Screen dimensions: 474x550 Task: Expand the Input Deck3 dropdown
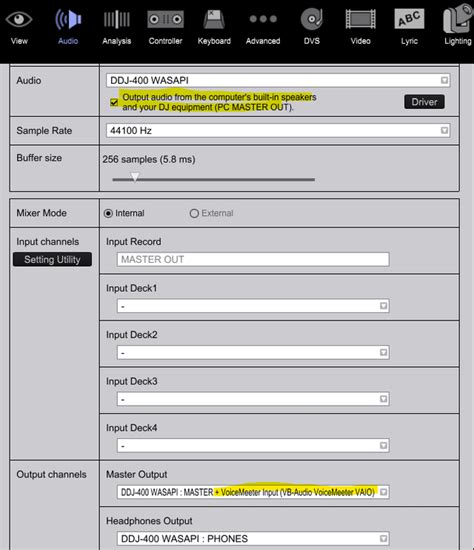(x=253, y=399)
